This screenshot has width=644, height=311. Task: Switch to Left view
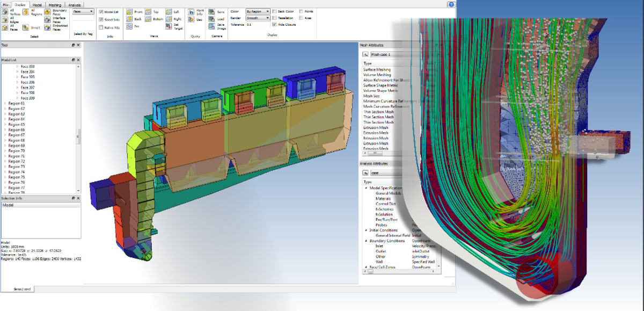click(x=169, y=12)
